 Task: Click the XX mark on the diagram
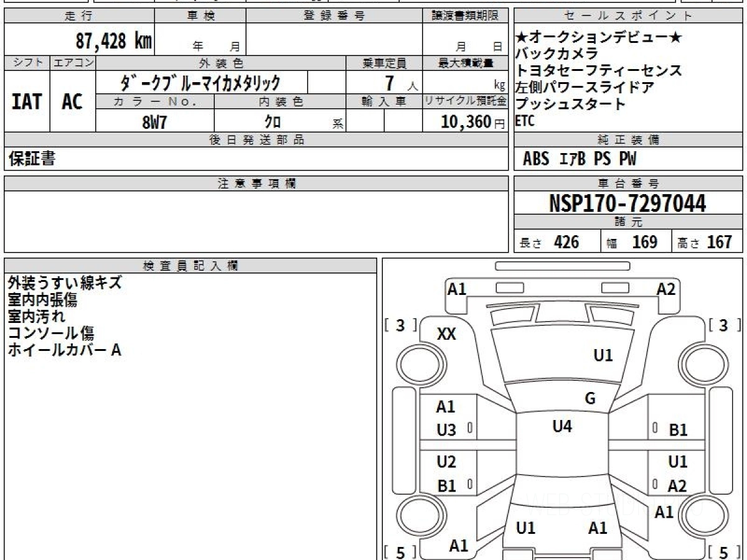point(446,334)
